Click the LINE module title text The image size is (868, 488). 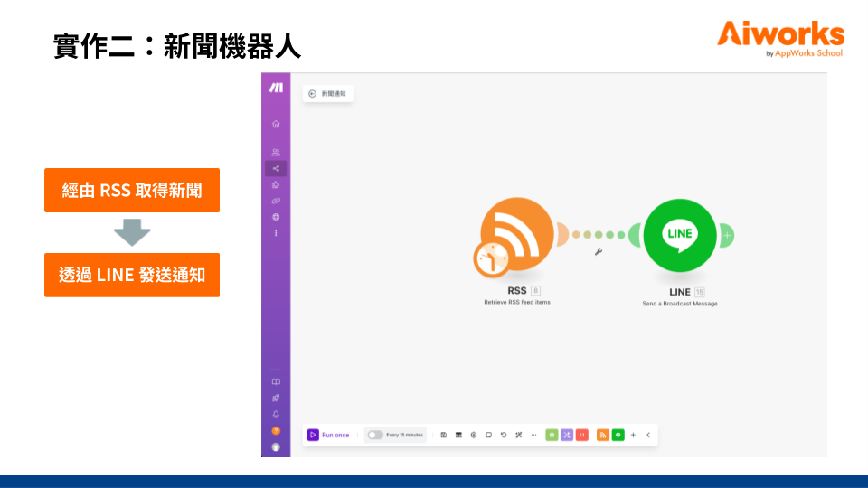[680, 292]
